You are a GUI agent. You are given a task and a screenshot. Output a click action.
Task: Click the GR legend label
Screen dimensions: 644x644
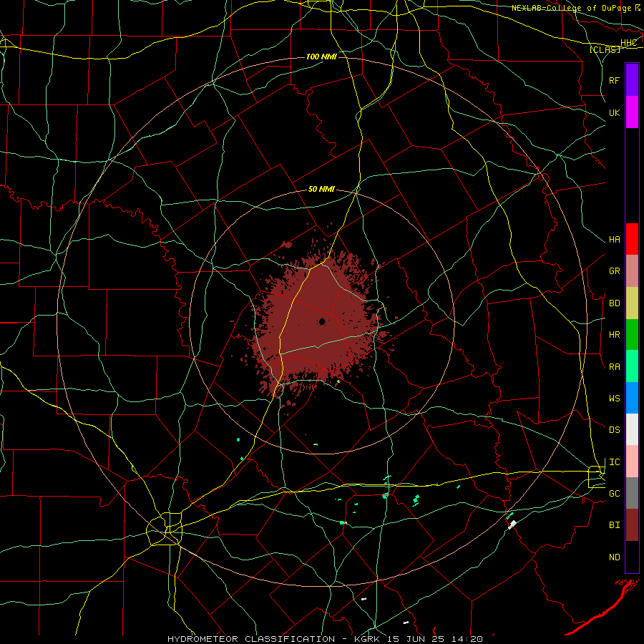615,271
